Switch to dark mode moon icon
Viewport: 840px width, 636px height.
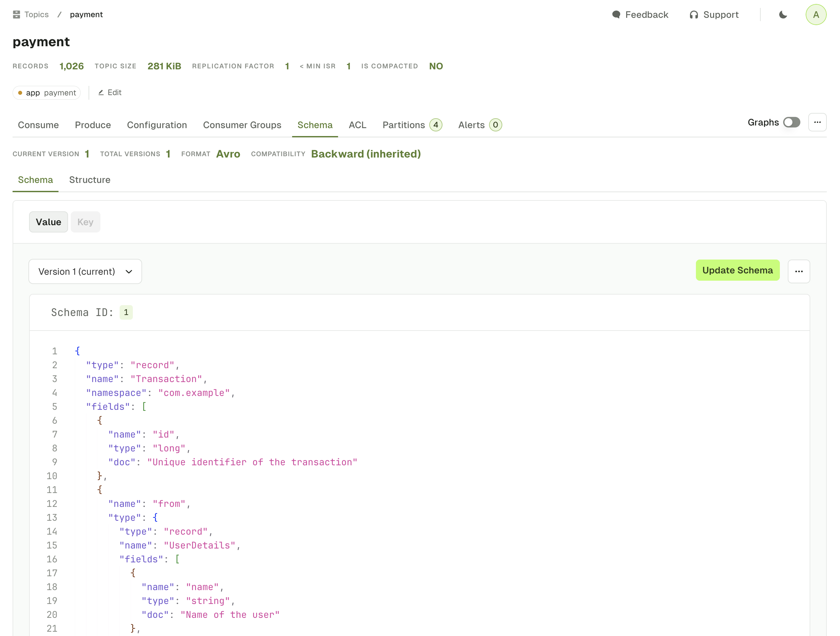783,15
